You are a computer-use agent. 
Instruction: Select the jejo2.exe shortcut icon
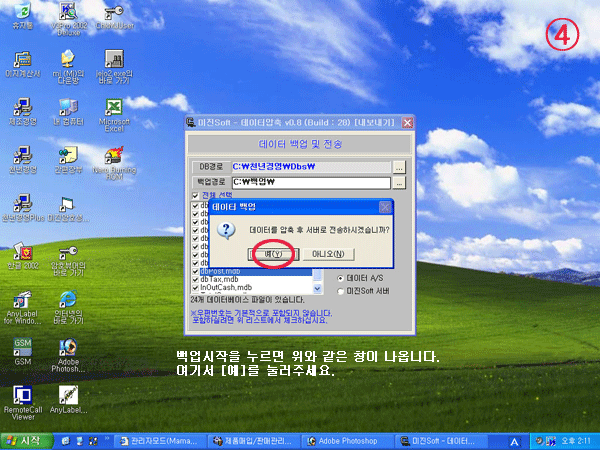click(x=114, y=67)
